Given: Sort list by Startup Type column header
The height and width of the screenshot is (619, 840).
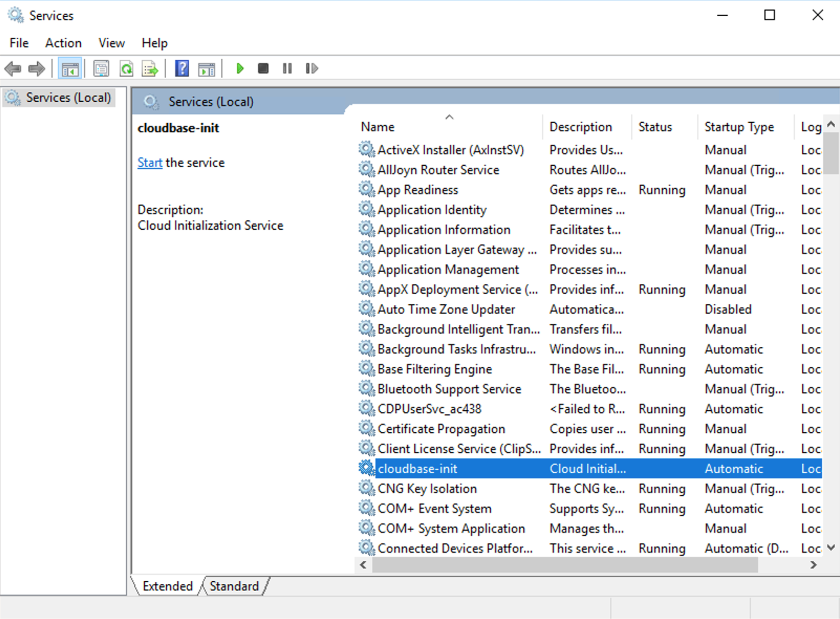Looking at the screenshot, I should tap(739, 127).
